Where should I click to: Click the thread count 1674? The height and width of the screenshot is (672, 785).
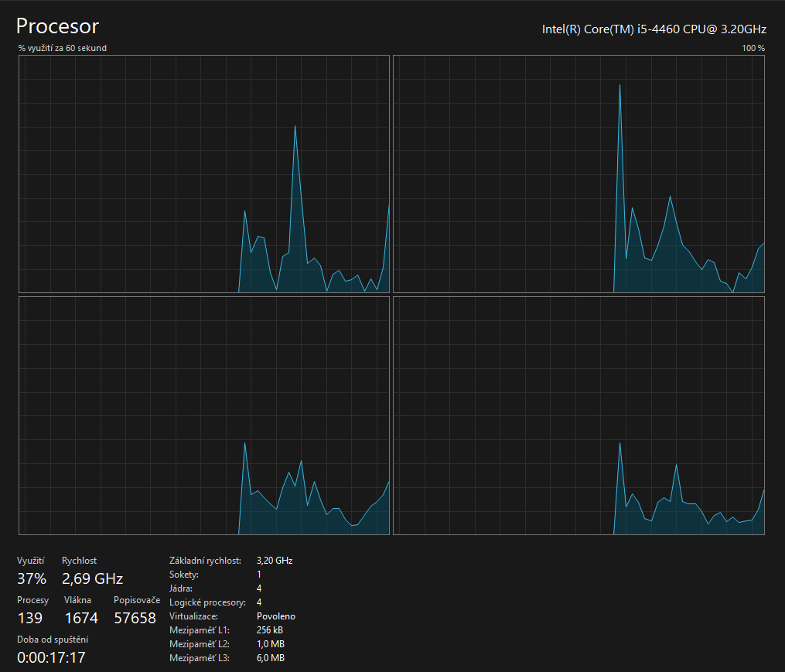pyautogui.click(x=81, y=618)
